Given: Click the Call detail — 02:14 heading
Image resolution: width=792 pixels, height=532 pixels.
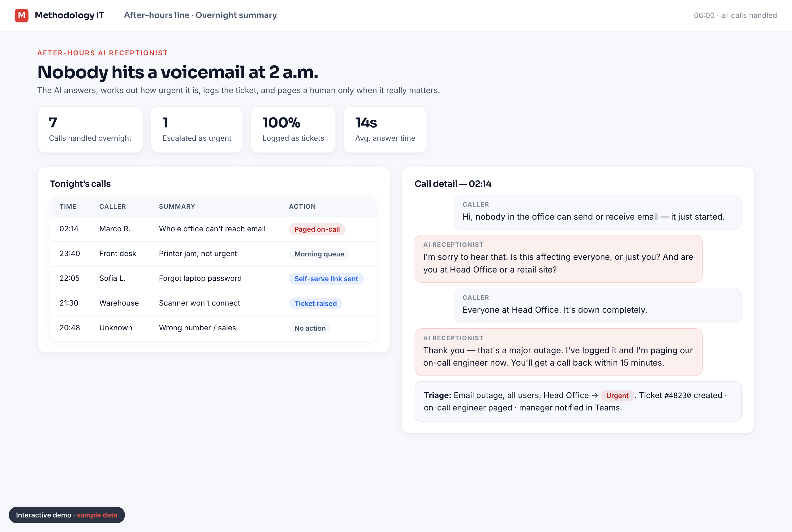Looking at the screenshot, I should pos(453,184).
